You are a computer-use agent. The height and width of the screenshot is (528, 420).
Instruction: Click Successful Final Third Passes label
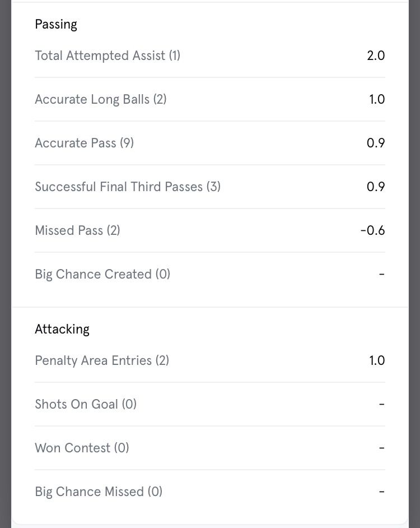[128, 187]
